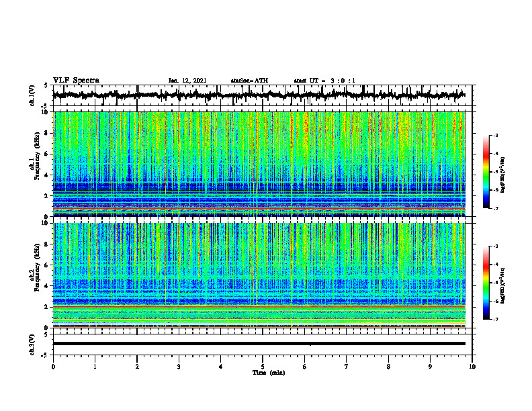Click the lower colorbar log(PSD) unit label
This screenshot has height=411, width=532.
(502, 285)
